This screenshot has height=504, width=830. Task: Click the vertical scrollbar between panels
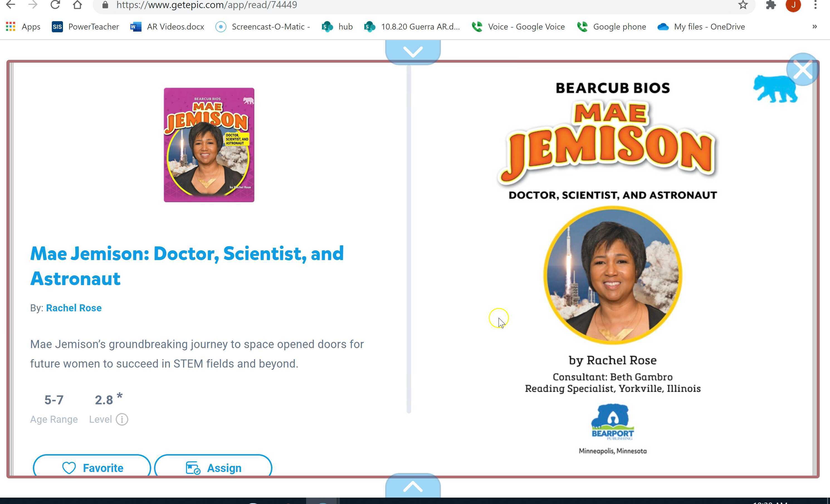[409, 239]
